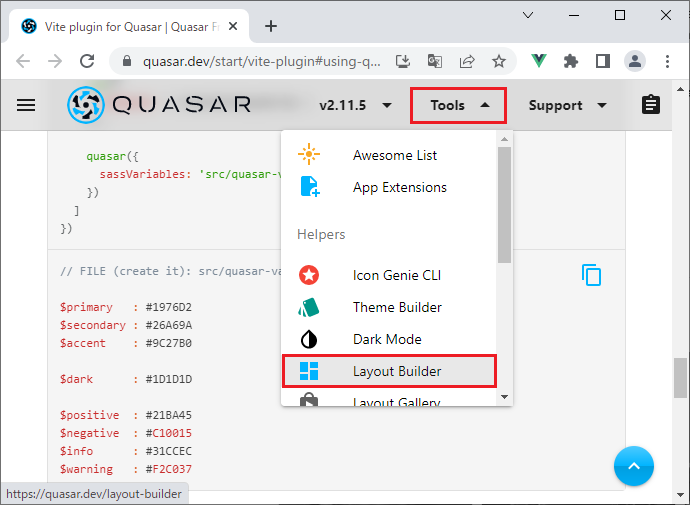
Task: Open Chrome three-dot menu
Action: 667,61
